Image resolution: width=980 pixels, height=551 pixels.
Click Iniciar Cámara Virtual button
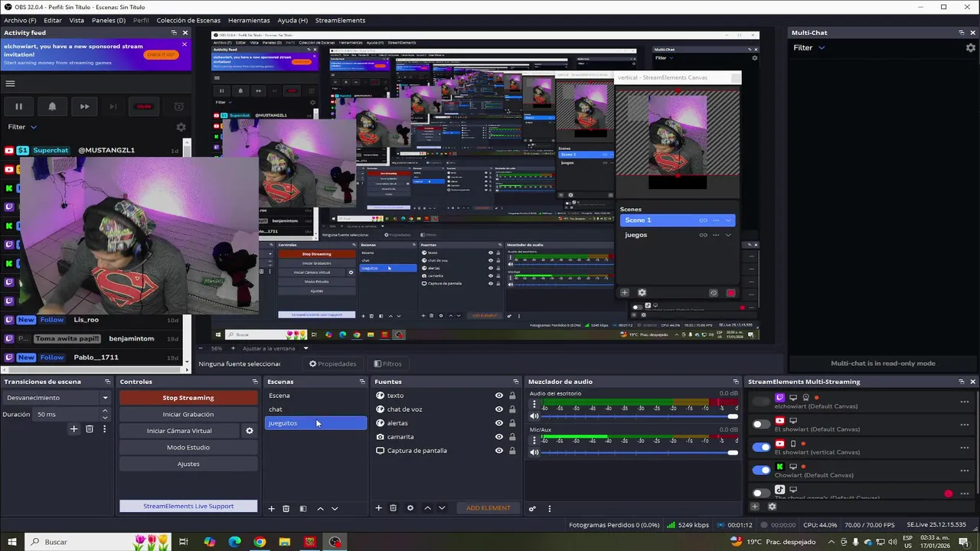tap(179, 431)
